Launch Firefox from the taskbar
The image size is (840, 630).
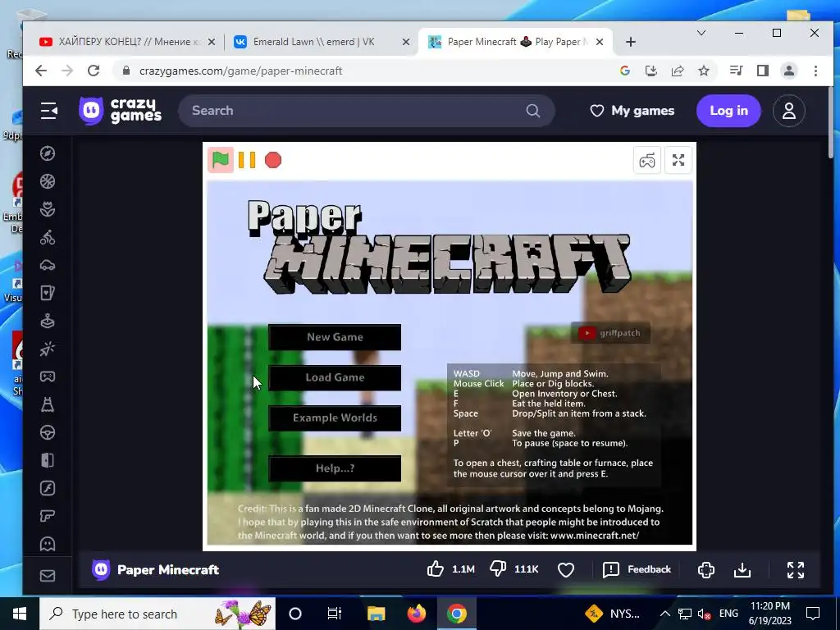point(416,614)
